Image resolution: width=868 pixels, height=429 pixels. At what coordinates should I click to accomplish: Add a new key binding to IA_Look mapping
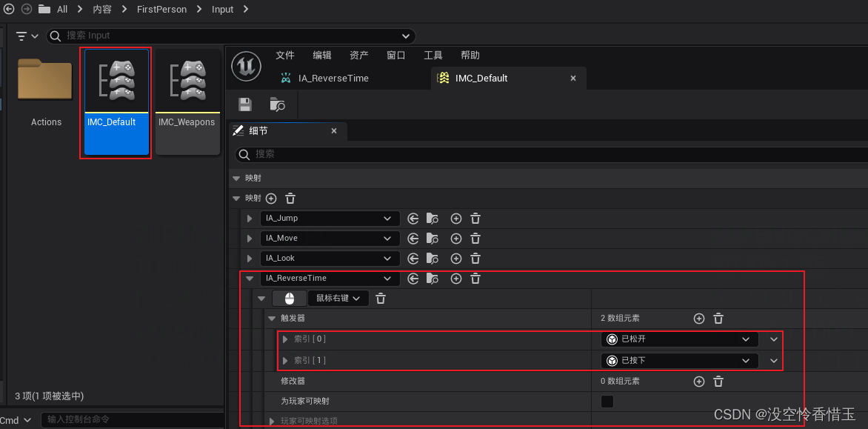click(x=455, y=259)
